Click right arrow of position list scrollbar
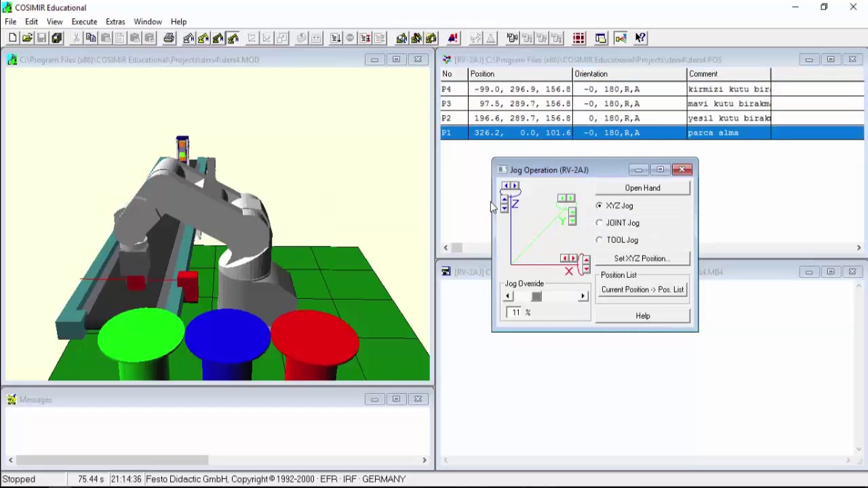The image size is (868, 488). pos(859,248)
